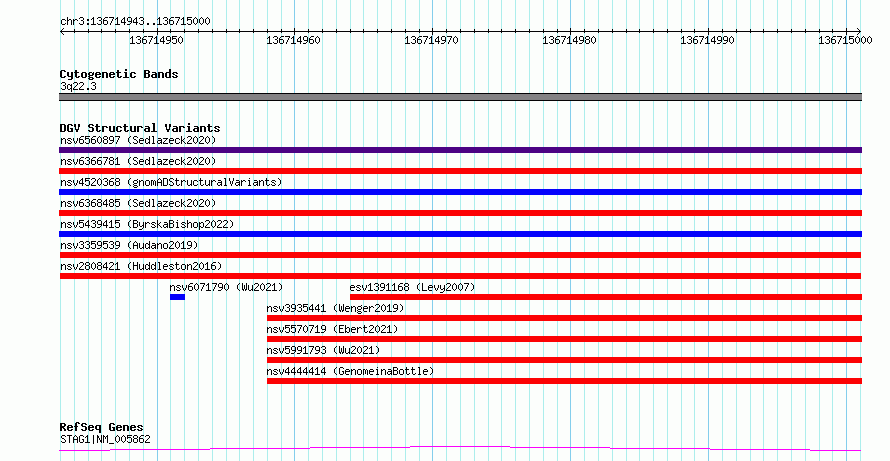Click the red bar of nsv6368485

[x=460, y=213]
